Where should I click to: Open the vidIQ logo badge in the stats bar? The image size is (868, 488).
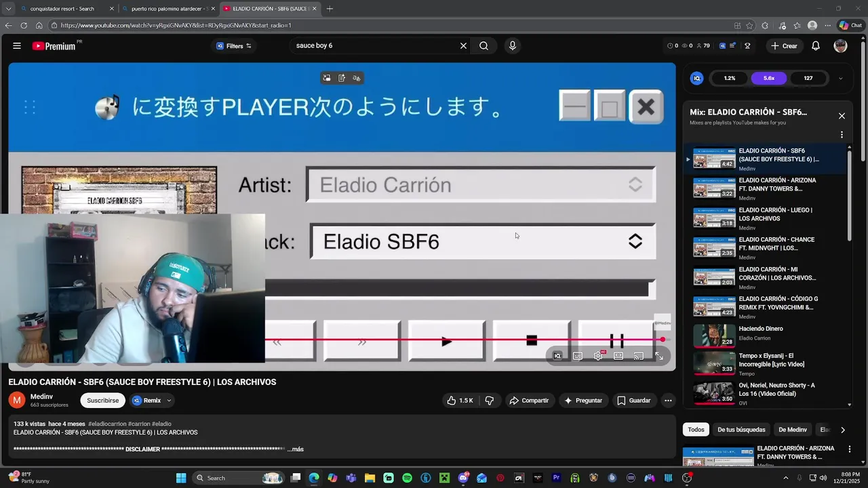click(x=696, y=78)
